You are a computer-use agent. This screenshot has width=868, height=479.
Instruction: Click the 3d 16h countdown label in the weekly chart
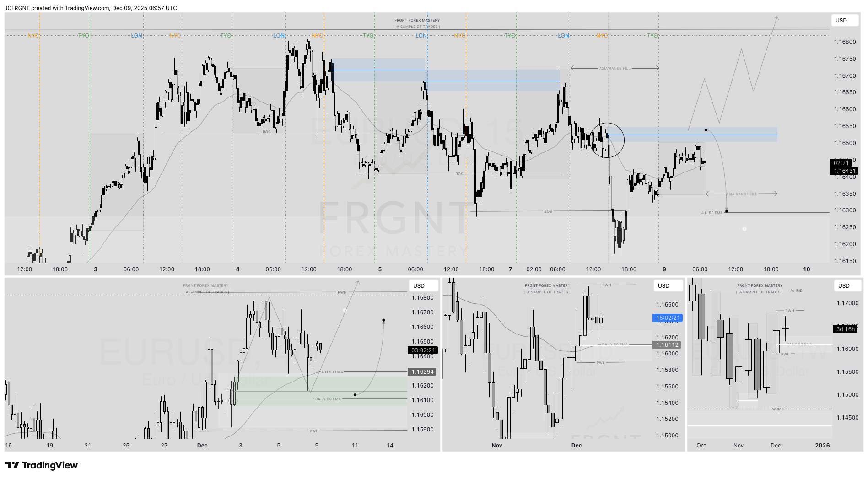pyautogui.click(x=846, y=329)
